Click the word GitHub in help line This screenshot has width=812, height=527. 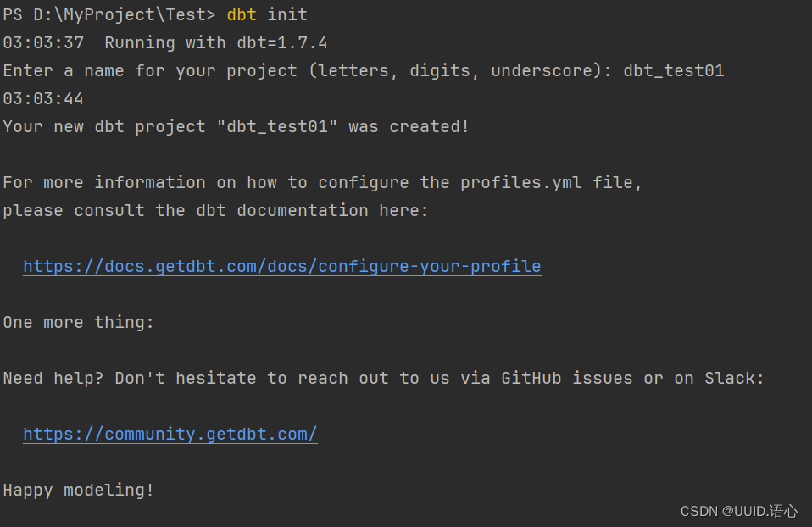[x=531, y=379]
